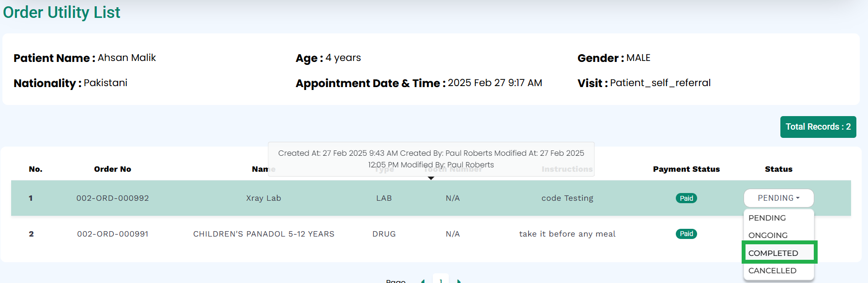This screenshot has height=283, width=868.
Task: Click the nationality value Pakistani
Action: pos(106,83)
